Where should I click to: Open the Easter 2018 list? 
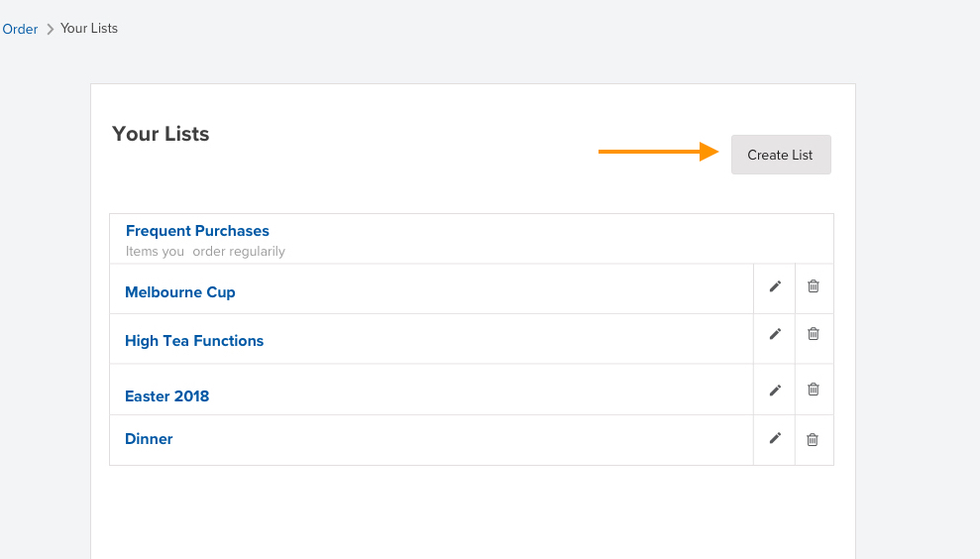pos(167,396)
